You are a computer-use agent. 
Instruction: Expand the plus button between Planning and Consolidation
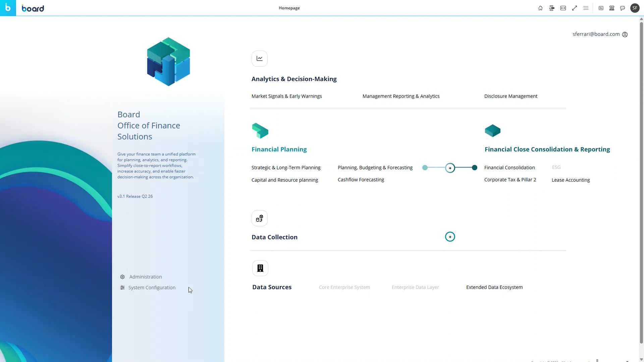tap(450, 168)
